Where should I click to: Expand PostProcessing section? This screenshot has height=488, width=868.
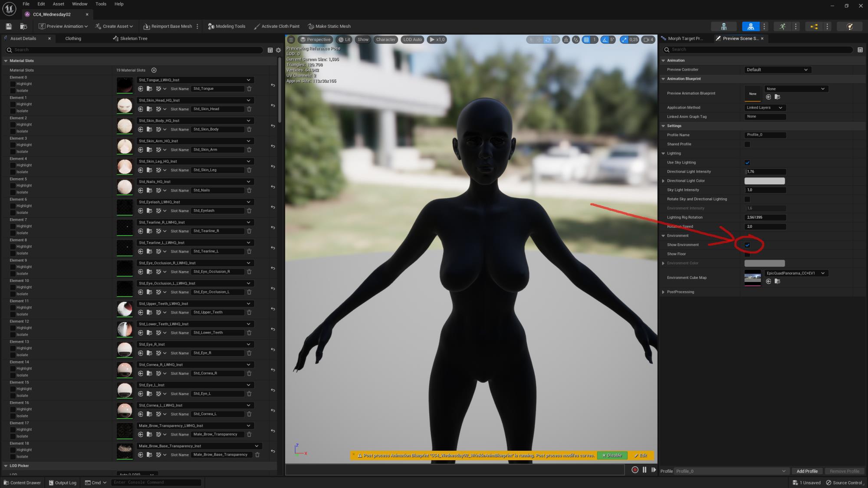tap(663, 292)
